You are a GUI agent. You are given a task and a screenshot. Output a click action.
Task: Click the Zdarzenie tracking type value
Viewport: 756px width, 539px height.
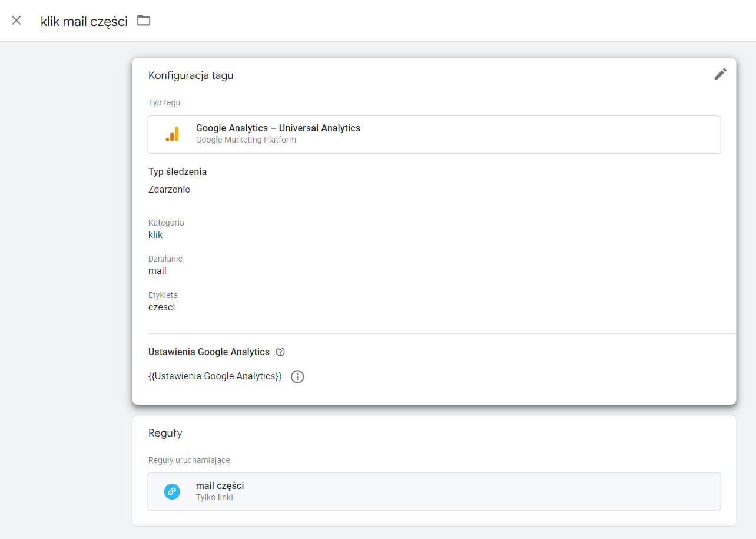click(170, 189)
